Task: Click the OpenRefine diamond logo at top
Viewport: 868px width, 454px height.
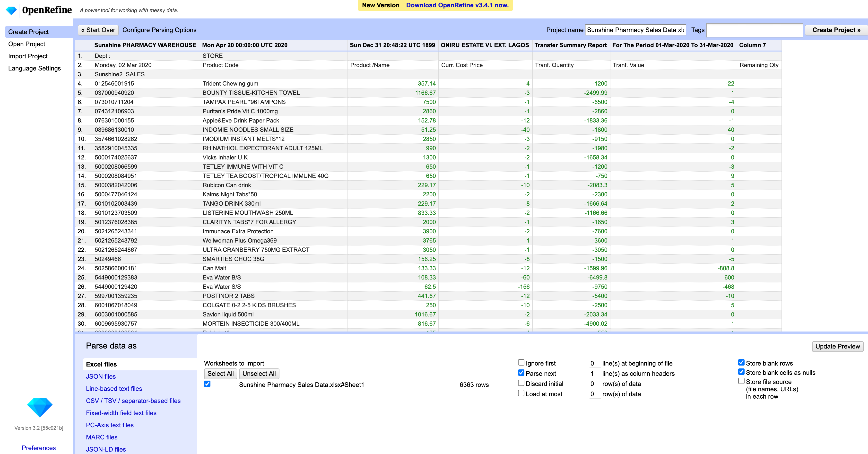Action: click(x=11, y=10)
